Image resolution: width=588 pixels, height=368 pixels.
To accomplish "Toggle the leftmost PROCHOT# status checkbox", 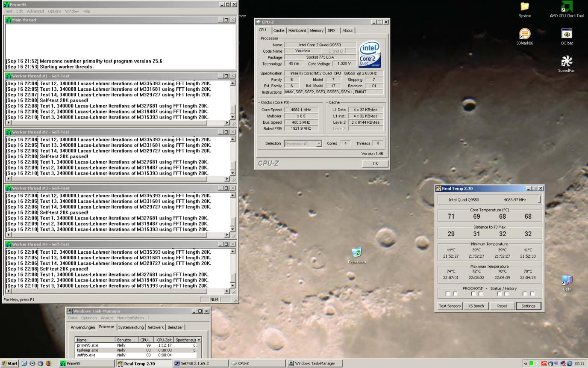I will pyautogui.click(x=447, y=294).
